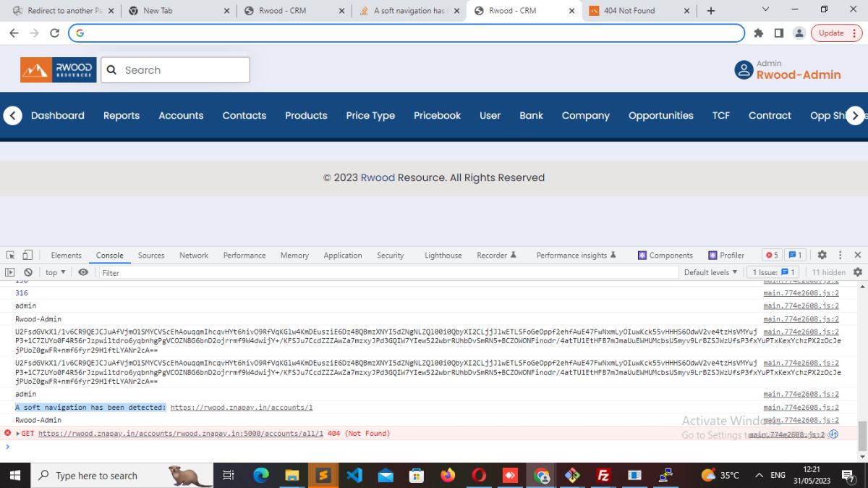Viewport: 868px width, 488px height.
Task: Open the rwood.znapay.in/accounts/1 console link
Action: 242,408
